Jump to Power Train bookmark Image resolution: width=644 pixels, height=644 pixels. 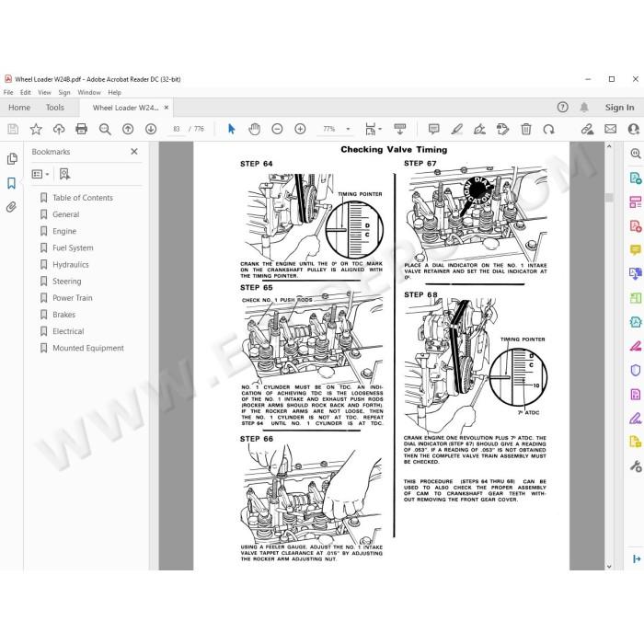[73, 298]
